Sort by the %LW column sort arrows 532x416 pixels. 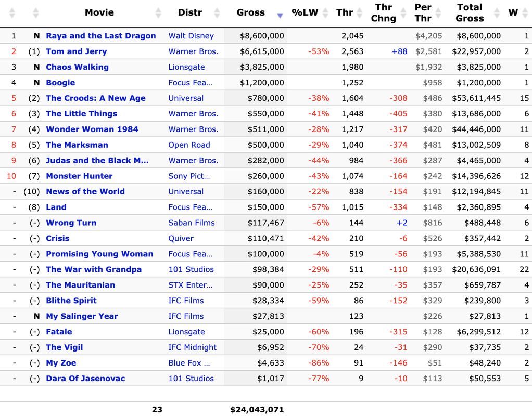pyautogui.click(x=325, y=13)
